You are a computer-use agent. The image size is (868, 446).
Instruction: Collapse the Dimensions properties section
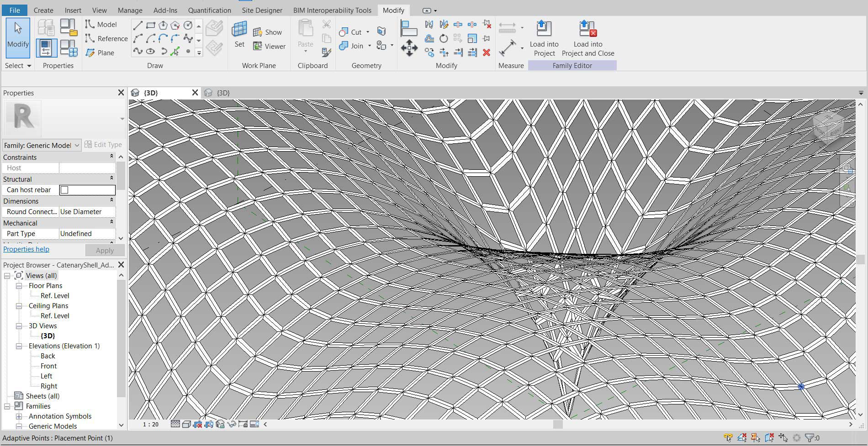(x=111, y=201)
